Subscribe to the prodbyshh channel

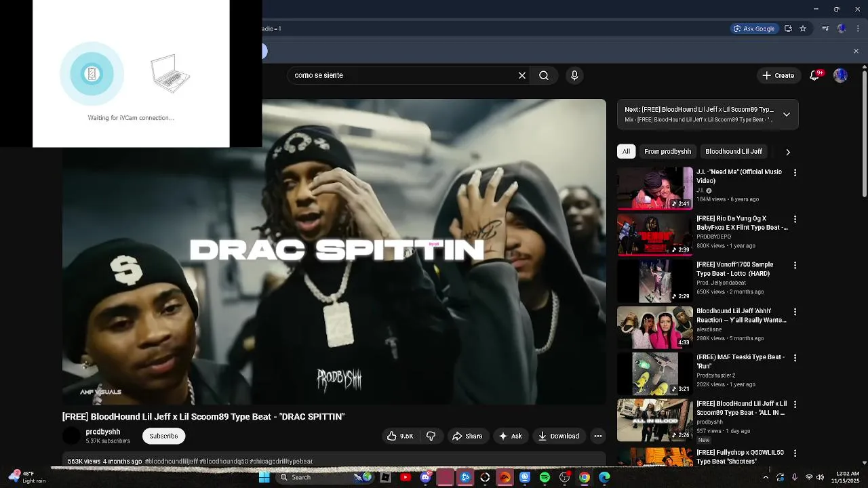click(x=163, y=436)
